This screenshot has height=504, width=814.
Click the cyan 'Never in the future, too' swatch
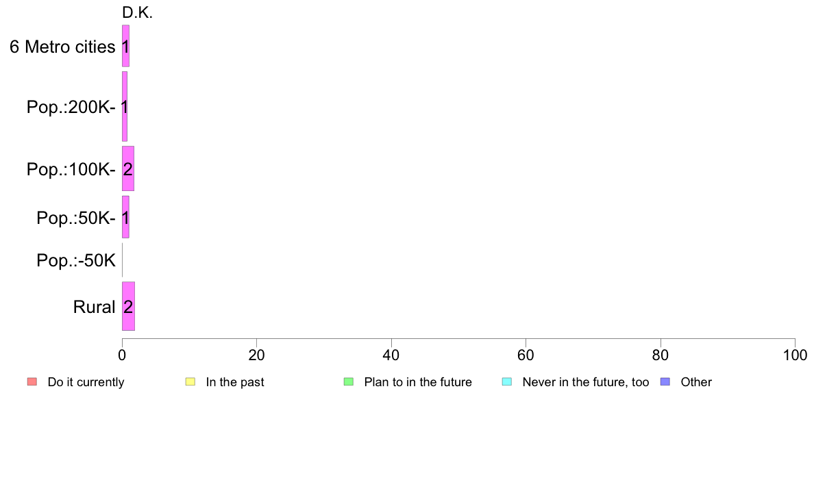(507, 382)
